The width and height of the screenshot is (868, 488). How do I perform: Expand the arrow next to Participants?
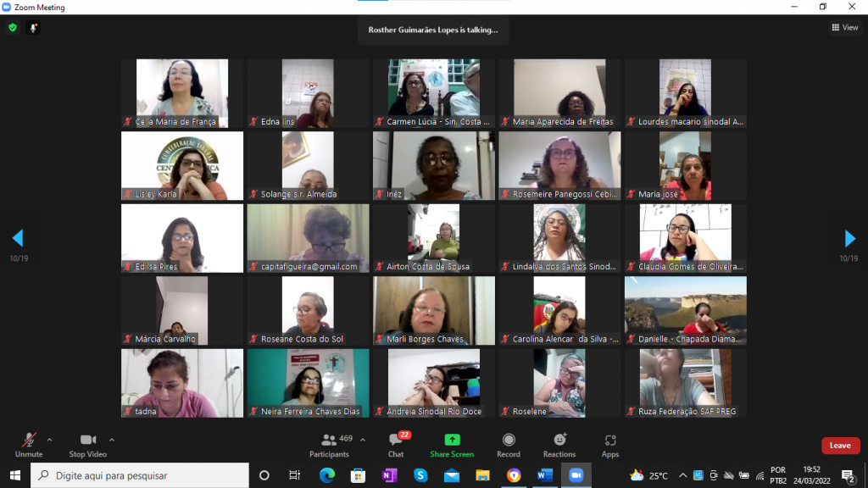pos(363,440)
